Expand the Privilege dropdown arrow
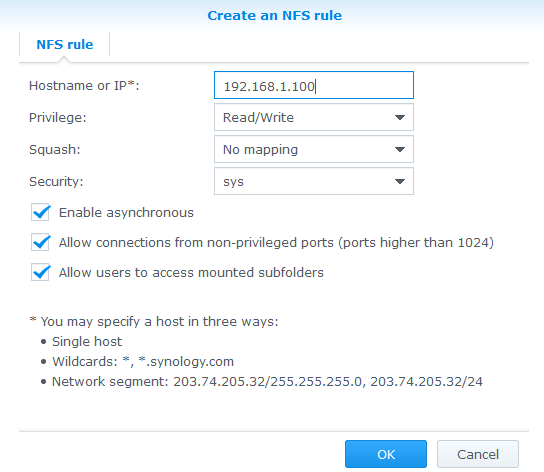The height and width of the screenshot is (472, 544). coord(400,118)
